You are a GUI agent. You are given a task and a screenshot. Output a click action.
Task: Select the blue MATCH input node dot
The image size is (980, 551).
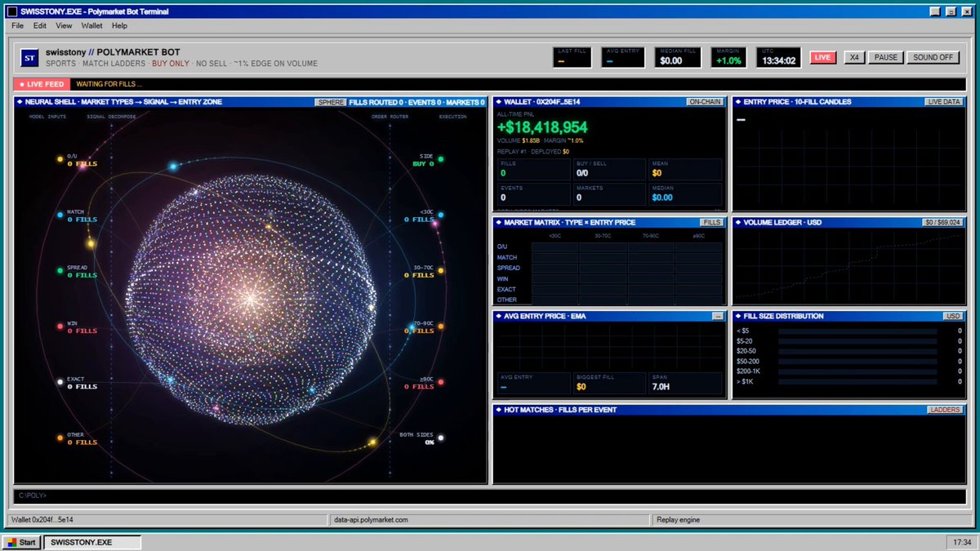(60, 216)
